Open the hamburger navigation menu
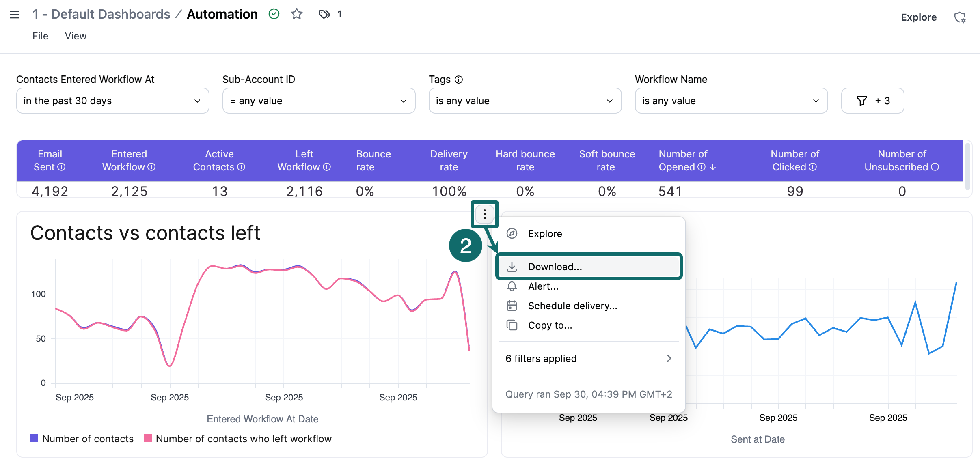This screenshot has width=980, height=465. point(15,15)
